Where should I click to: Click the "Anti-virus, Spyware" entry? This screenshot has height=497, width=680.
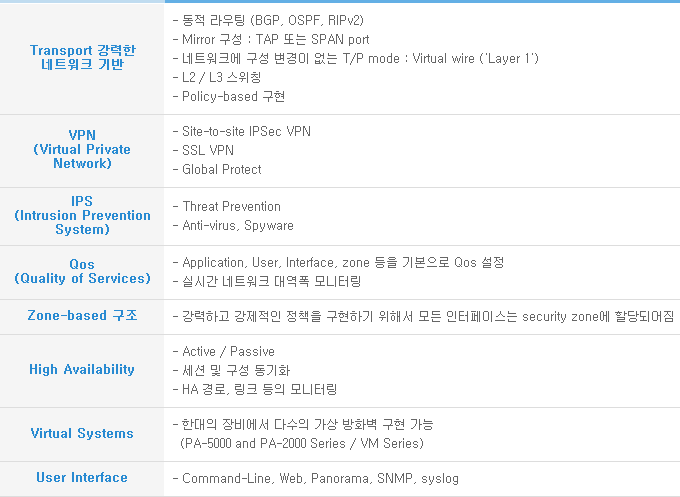tap(238, 225)
